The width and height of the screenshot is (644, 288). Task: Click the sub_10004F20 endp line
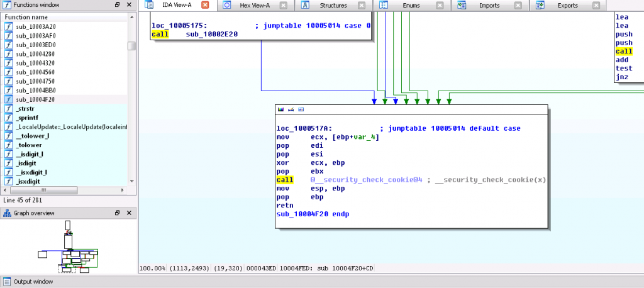[313, 214]
